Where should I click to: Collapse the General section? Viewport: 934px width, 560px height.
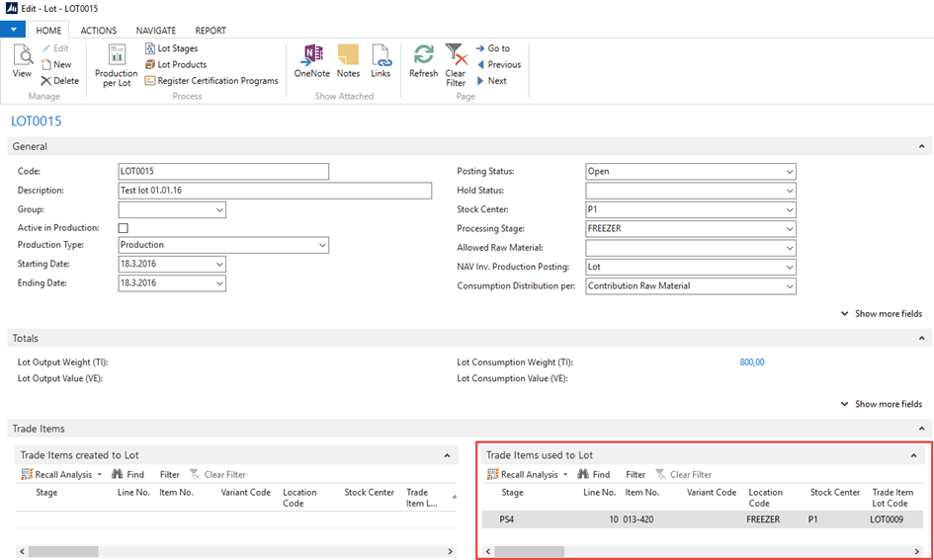921,146
